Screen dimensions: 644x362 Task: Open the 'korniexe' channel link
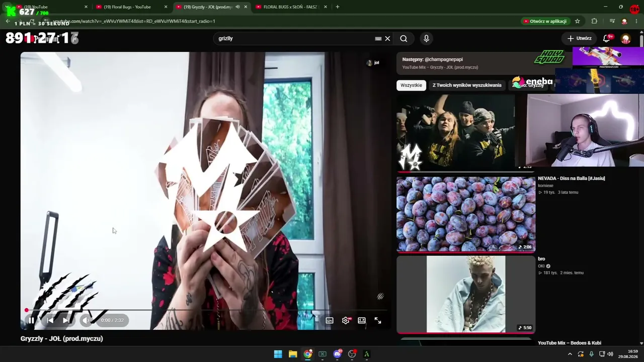click(x=545, y=186)
